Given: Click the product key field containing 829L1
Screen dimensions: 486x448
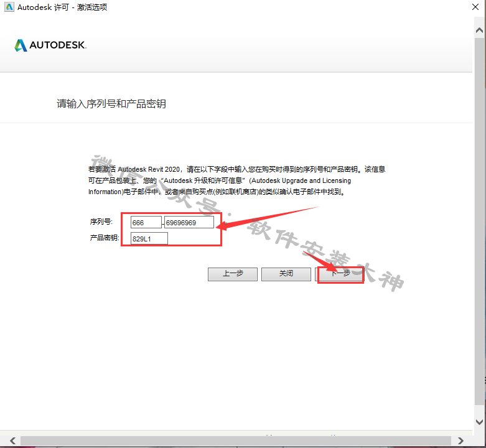Looking at the screenshot, I should coord(149,238).
